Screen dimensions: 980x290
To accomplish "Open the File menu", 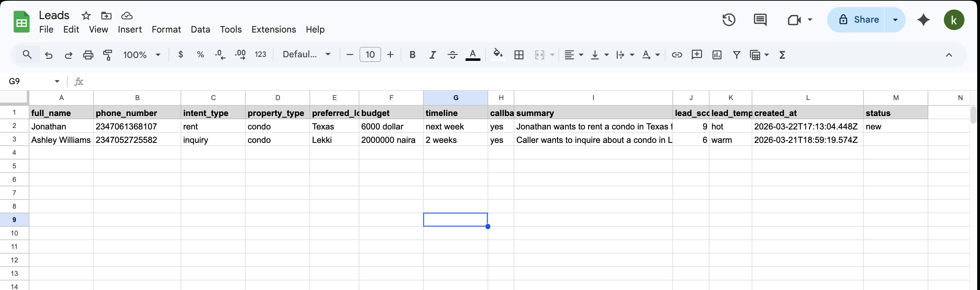I will (x=46, y=29).
